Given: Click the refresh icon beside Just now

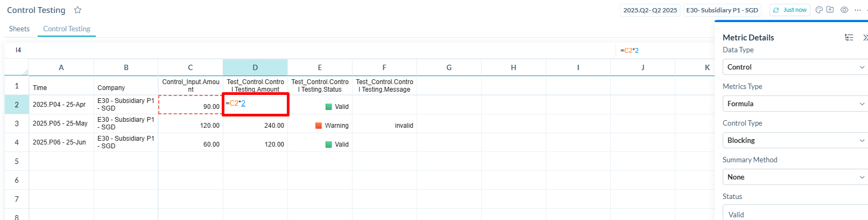Looking at the screenshot, I should [776, 10].
